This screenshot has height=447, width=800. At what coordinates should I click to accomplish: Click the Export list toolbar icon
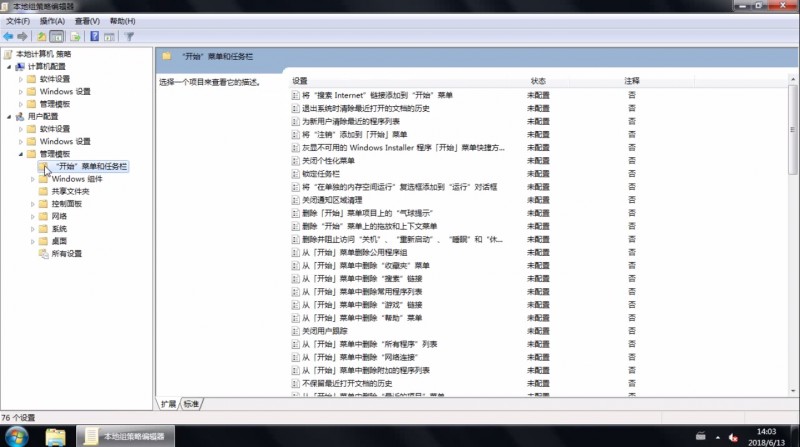click(75, 36)
